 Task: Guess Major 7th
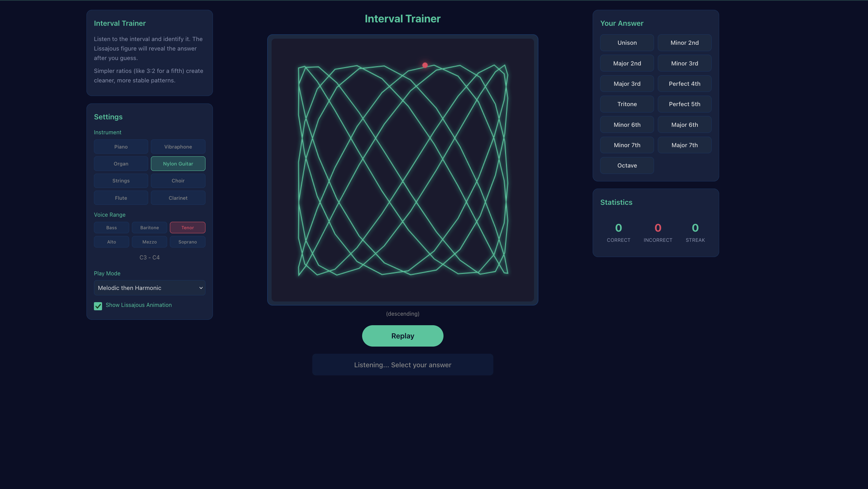pos(685,145)
